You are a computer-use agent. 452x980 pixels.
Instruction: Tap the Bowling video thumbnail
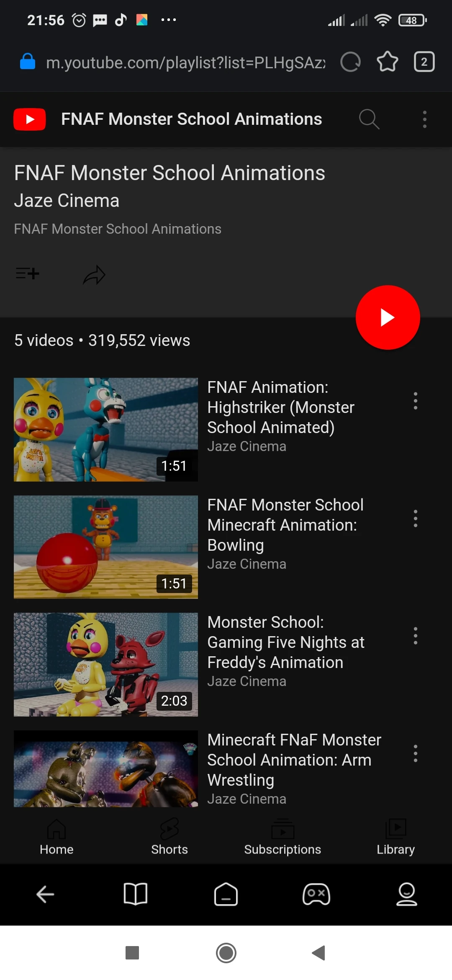(x=106, y=547)
